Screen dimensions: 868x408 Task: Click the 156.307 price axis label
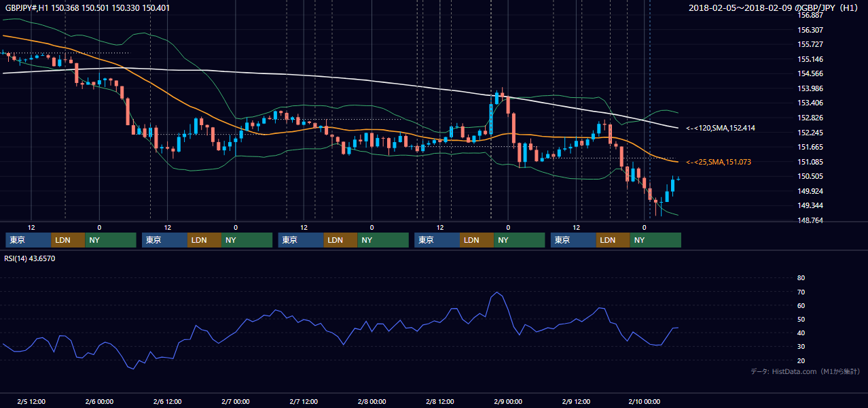coord(810,30)
